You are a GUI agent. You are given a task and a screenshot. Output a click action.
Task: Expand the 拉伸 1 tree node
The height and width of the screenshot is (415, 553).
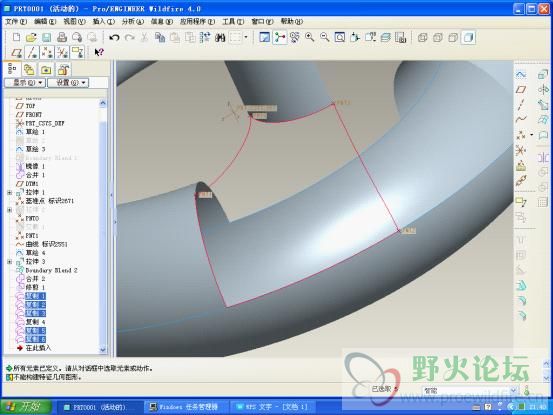(10, 193)
